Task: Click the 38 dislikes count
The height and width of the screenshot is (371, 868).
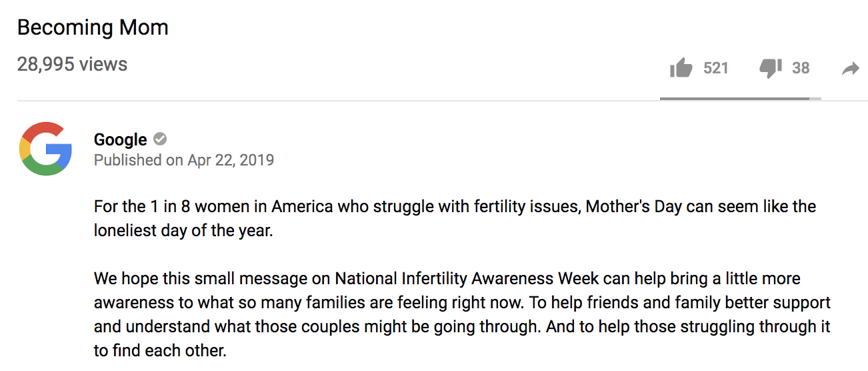Action: [x=801, y=68]
